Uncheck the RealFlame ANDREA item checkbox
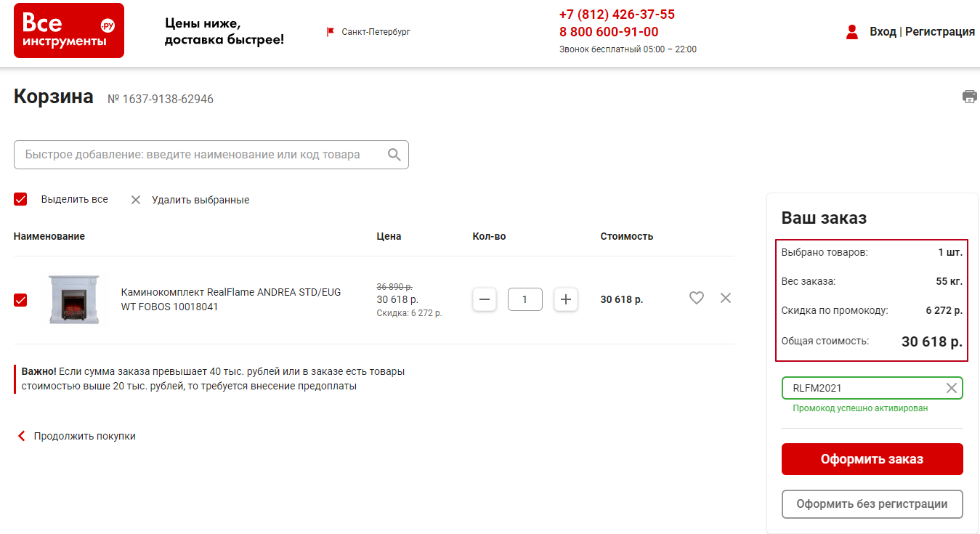Screen dimensions: 980x534 (x=20, y=300)
